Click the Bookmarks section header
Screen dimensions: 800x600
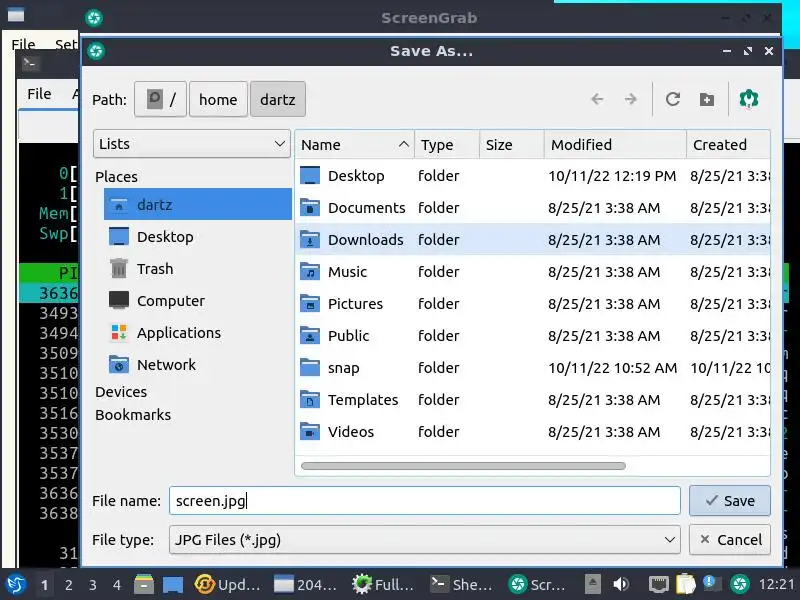click(x=133, y=415)
